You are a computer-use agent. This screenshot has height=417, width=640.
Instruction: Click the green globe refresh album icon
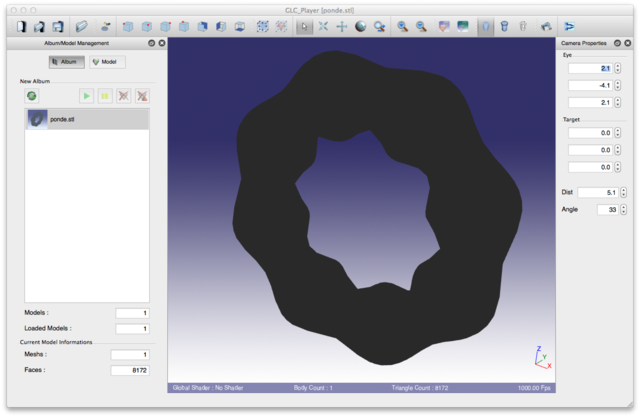click(x=32, y=96)
